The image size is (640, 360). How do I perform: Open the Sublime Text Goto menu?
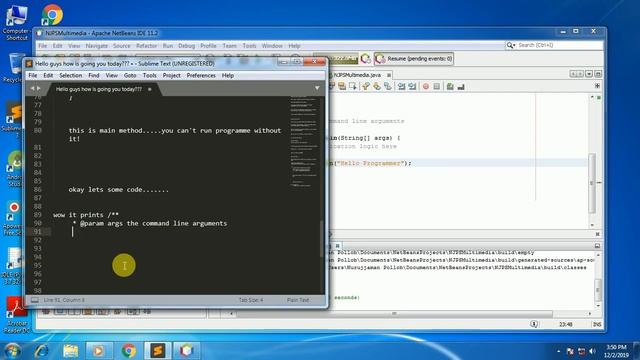(x=130, y=76)
